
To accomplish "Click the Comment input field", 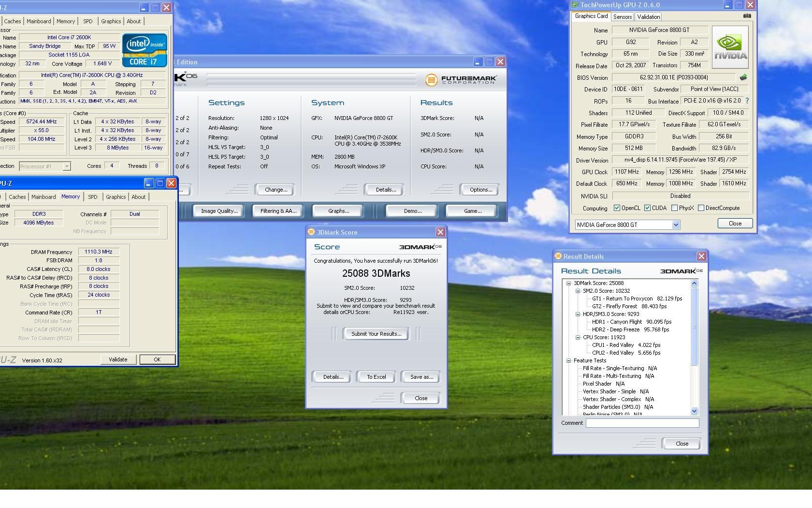I will [x=642, y=423].
